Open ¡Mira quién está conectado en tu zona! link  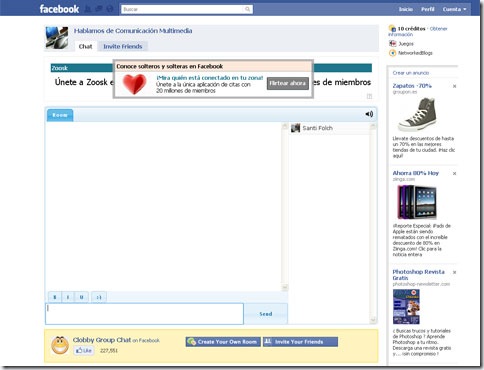[x=210, y=78]
